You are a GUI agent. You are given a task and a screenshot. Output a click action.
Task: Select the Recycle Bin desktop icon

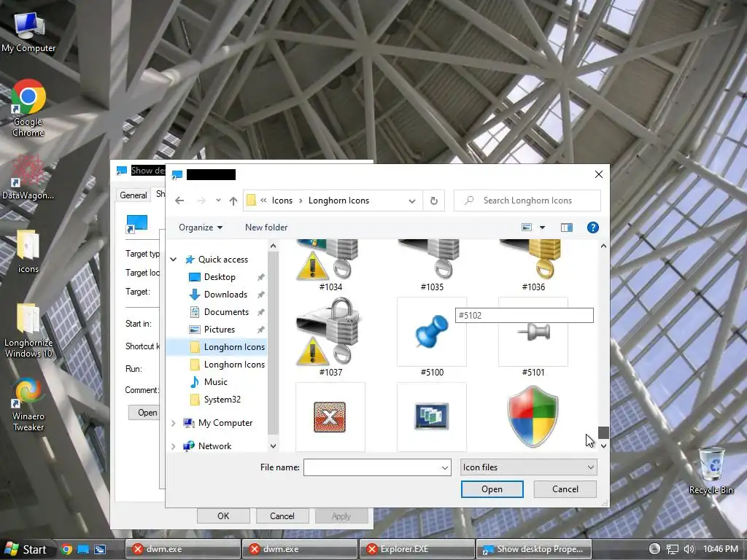[x=711, y=470]
